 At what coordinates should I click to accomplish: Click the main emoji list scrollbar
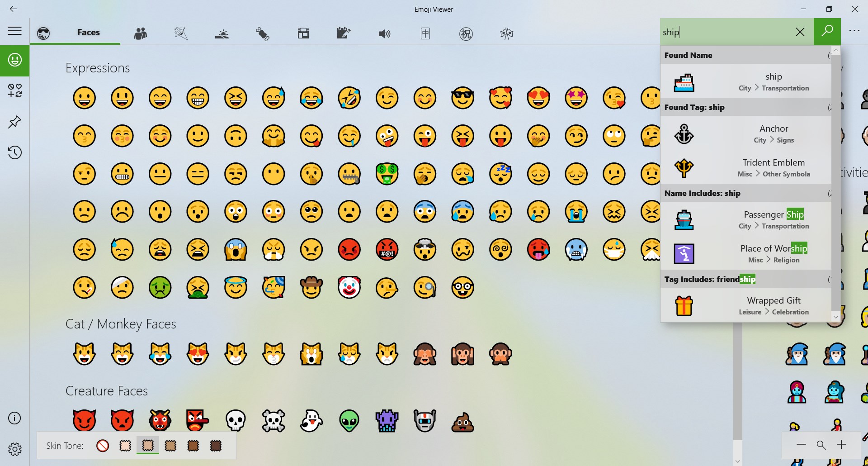(737, 380)
